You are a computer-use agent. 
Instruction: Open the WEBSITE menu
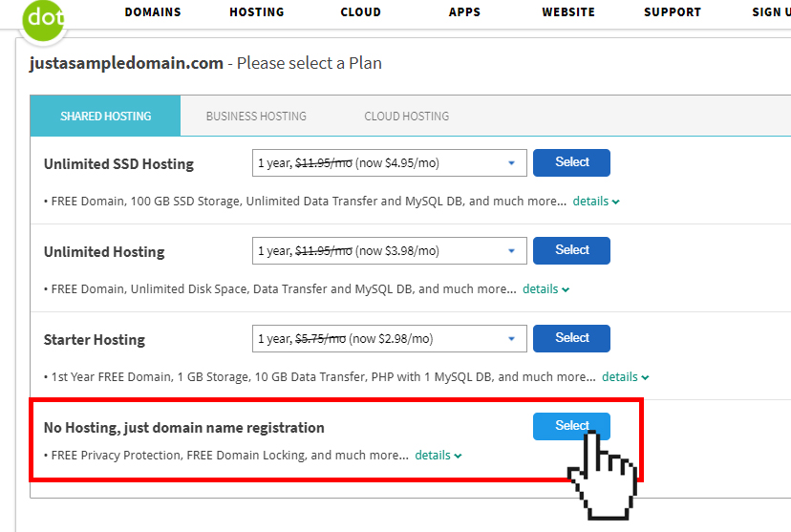coord(568,12)
